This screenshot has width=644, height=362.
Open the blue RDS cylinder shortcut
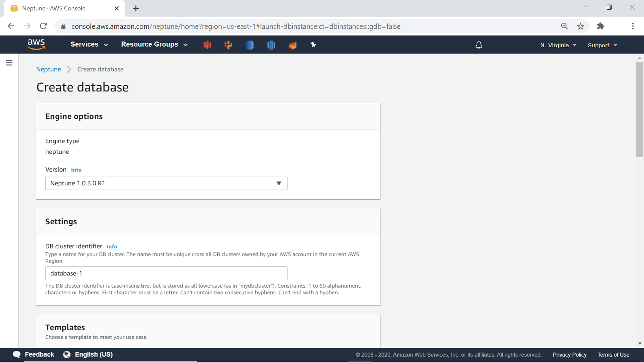250,45
